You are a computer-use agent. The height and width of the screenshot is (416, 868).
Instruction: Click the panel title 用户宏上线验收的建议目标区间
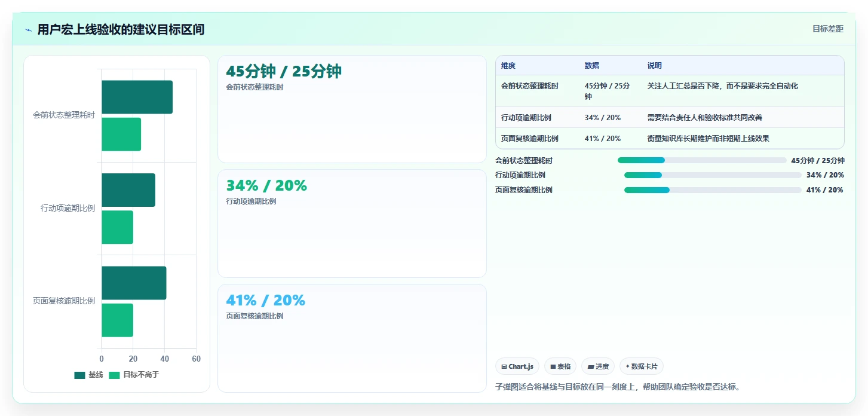coord(121,29)
